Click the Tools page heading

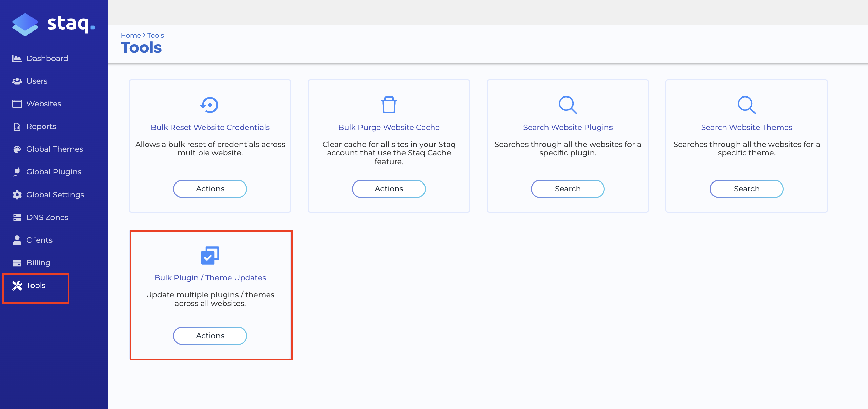point(141,48)
